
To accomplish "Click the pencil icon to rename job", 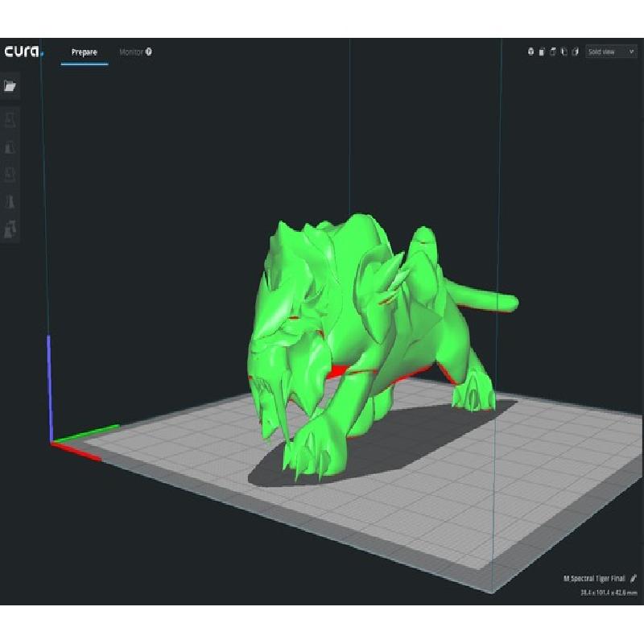I will (x=633, y=578).
